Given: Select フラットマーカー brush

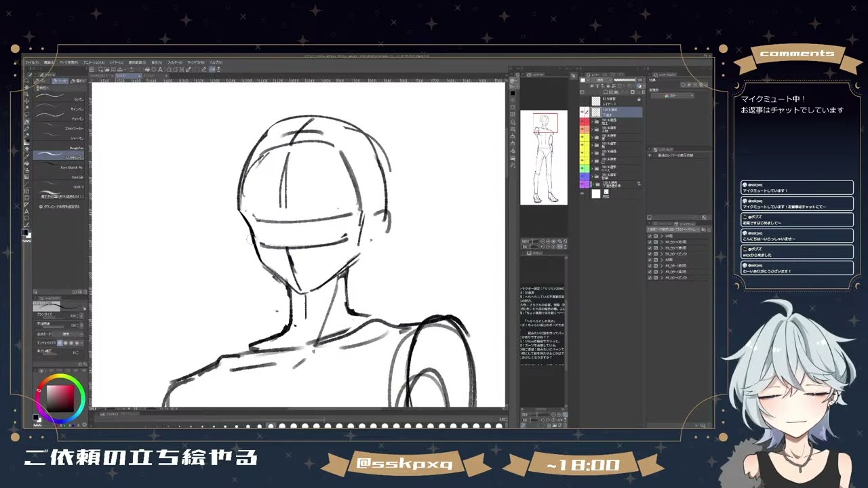Looking at the screenshot, I should [x=59, y=125].
